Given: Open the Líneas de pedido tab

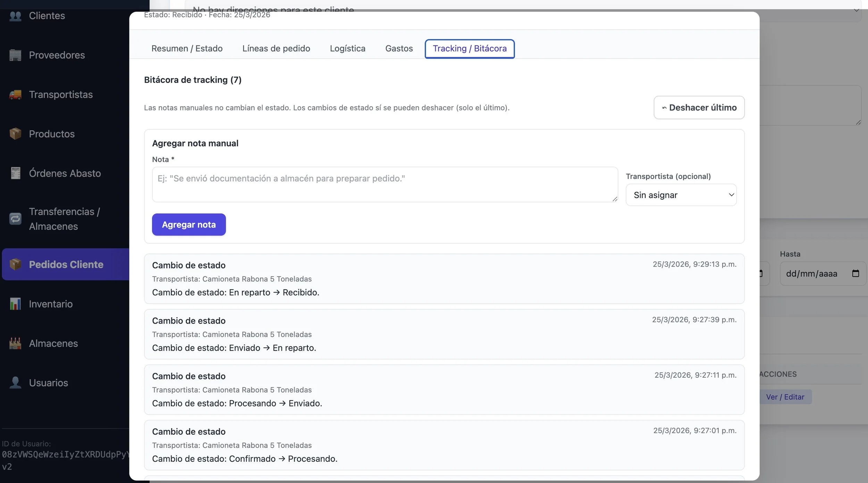Looking at the screenshot, I should tap(276, 49).
